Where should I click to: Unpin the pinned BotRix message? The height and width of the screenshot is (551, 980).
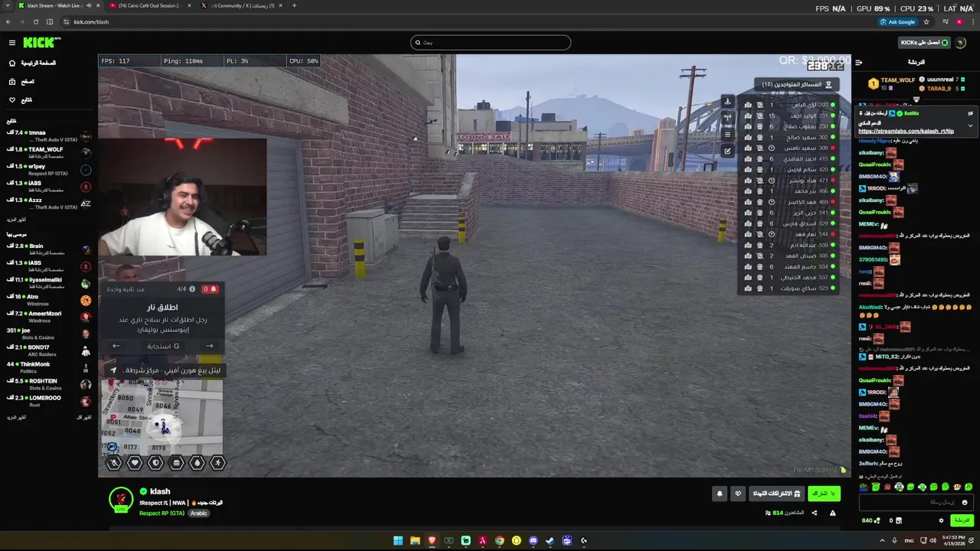[x=970, y=113]
